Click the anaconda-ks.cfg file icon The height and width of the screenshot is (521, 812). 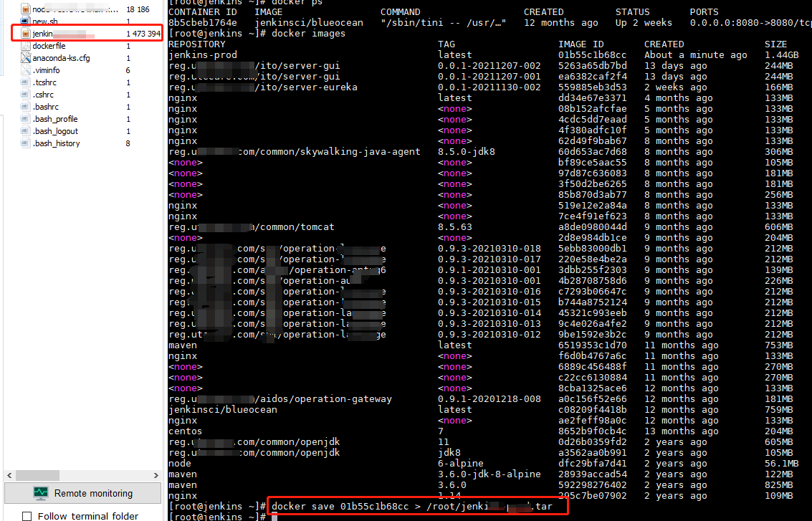[25, 58]
